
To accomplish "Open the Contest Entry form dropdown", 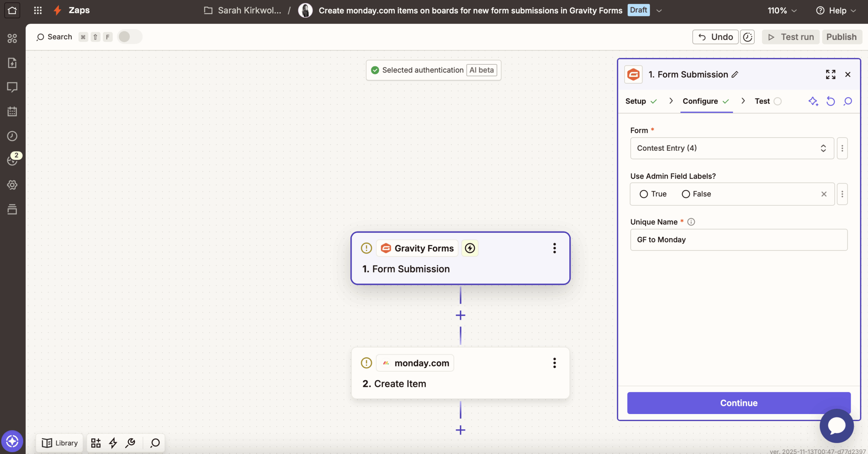I will pos(731,148).
